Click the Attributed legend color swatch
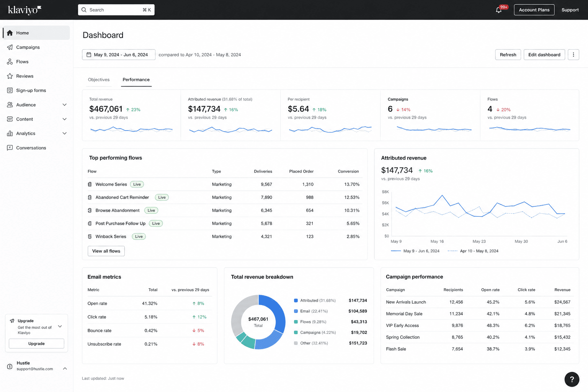Image resolution: width=588 pixels, height=392 pixels. click(x=296, y=301)
